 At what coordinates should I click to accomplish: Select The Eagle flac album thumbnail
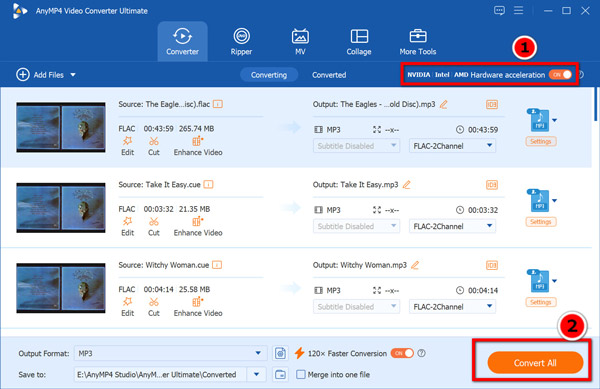(x=61, y=127)
